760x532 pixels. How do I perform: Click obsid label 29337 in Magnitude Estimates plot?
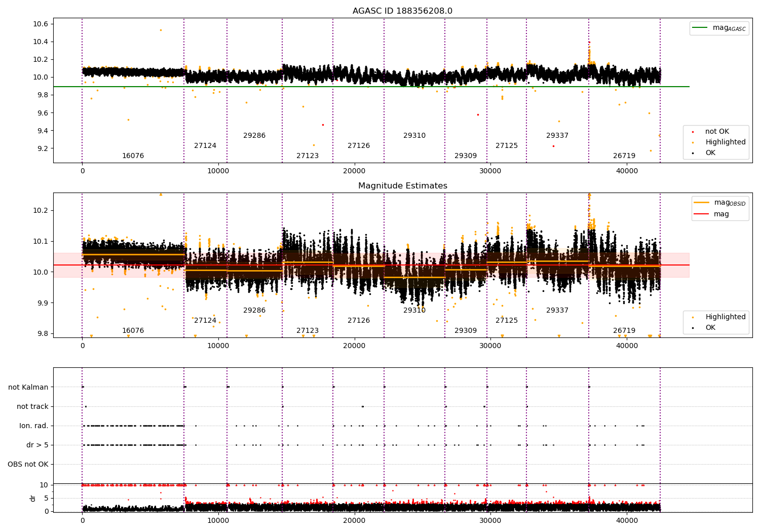tap(557, 311)
